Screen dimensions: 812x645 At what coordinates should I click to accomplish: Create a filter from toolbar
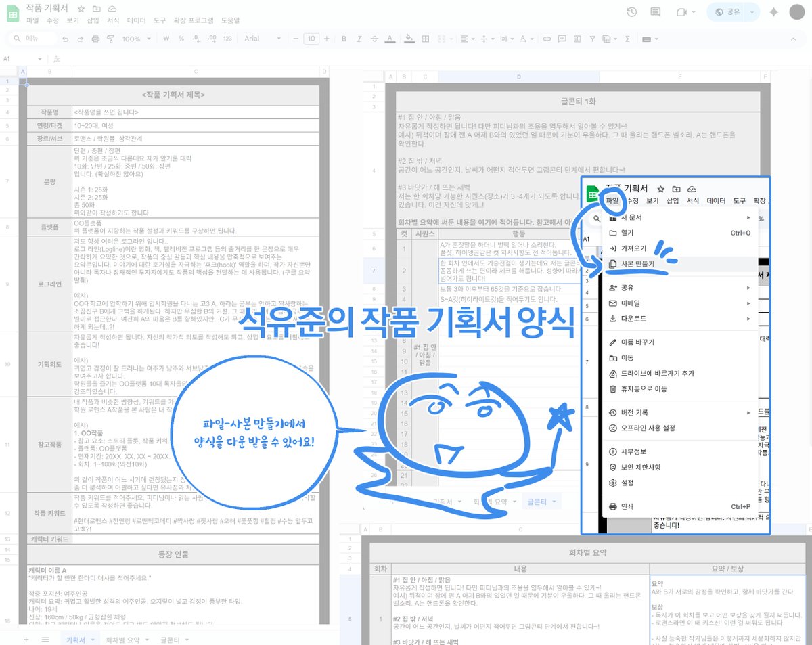coord(593,39)
